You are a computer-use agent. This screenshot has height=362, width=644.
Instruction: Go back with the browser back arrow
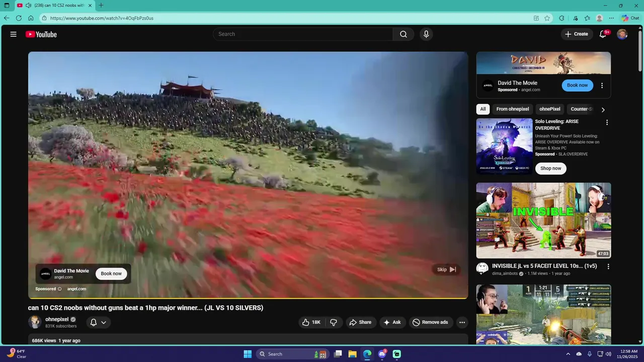(x=7, y=18)
